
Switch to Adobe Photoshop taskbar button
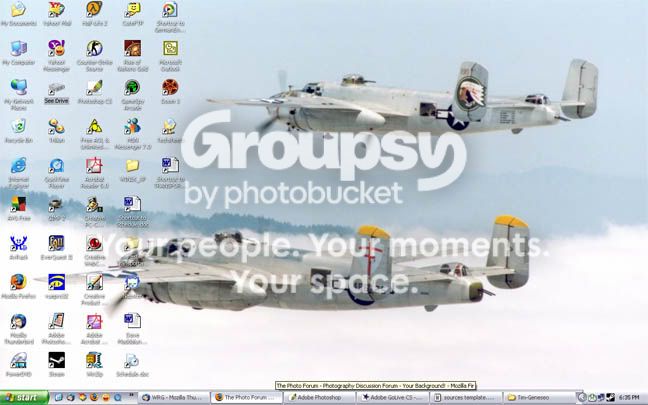[319, 398]
